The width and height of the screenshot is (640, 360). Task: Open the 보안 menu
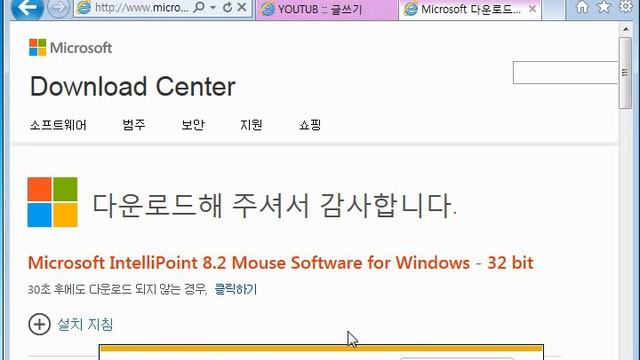[x=193, y=125]
